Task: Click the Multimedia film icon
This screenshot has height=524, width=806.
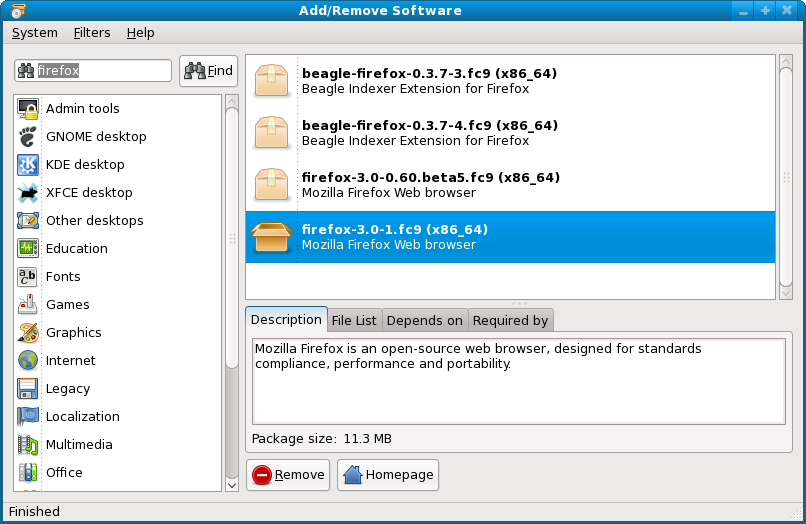Action: 28,445
